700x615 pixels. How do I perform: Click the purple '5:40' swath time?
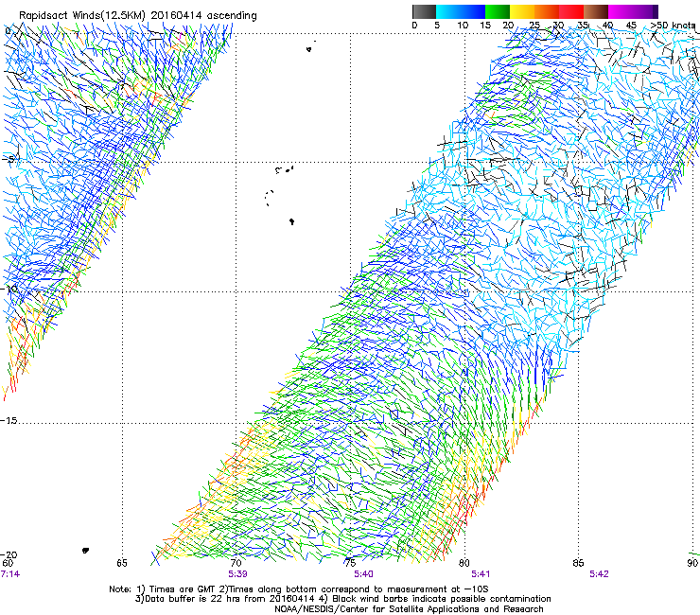[x=363, y=574]
